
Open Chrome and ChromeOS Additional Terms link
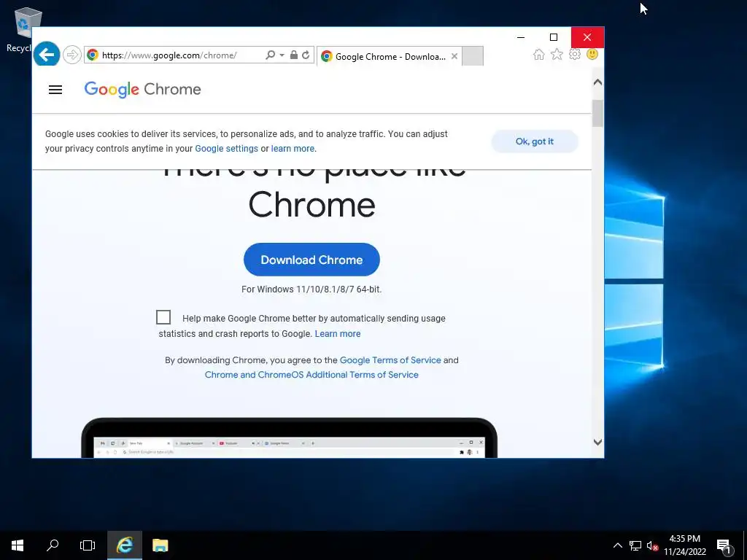(x=311, y=375)
